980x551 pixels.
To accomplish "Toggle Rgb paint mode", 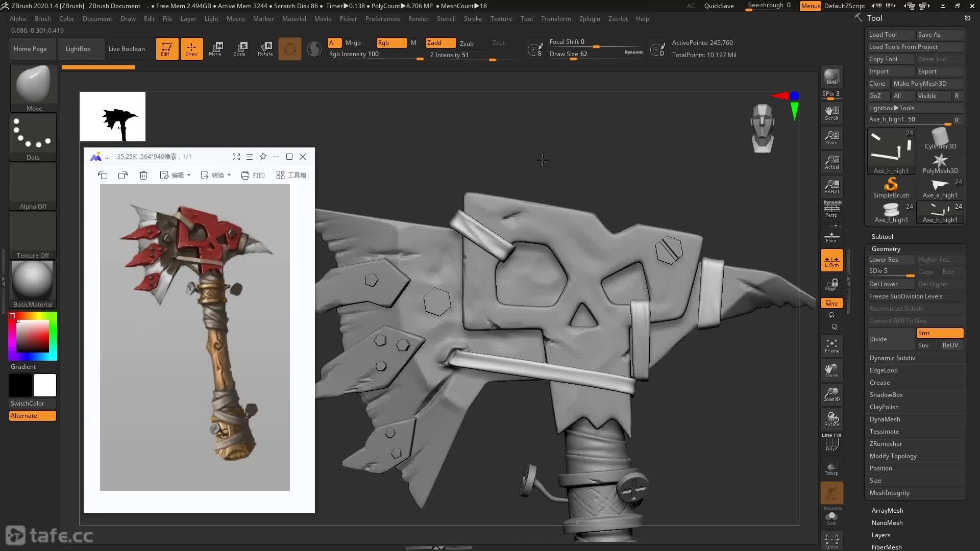I will pyautogui.click(x=391, y=43).
